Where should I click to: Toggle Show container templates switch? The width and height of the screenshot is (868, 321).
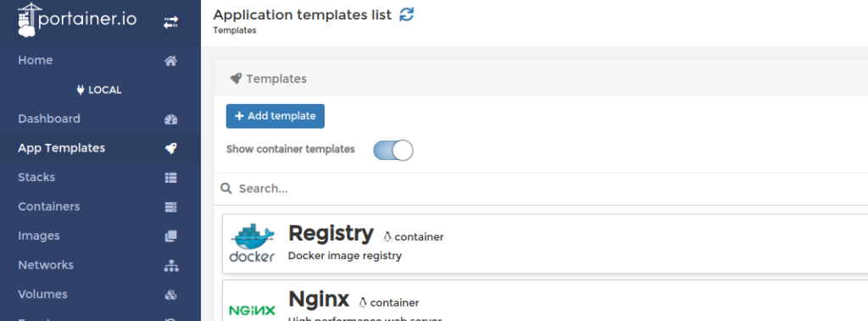[393, 150]
